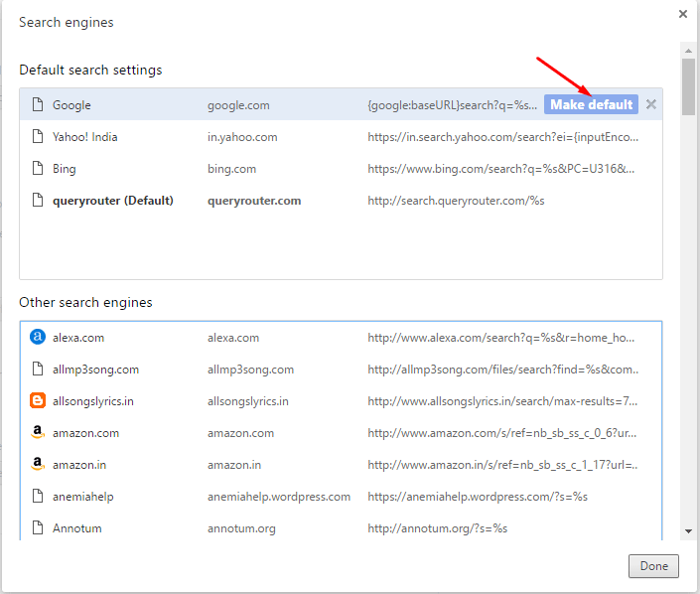
Task: Select the anemiahelp engine name
Action: (82, 497)
